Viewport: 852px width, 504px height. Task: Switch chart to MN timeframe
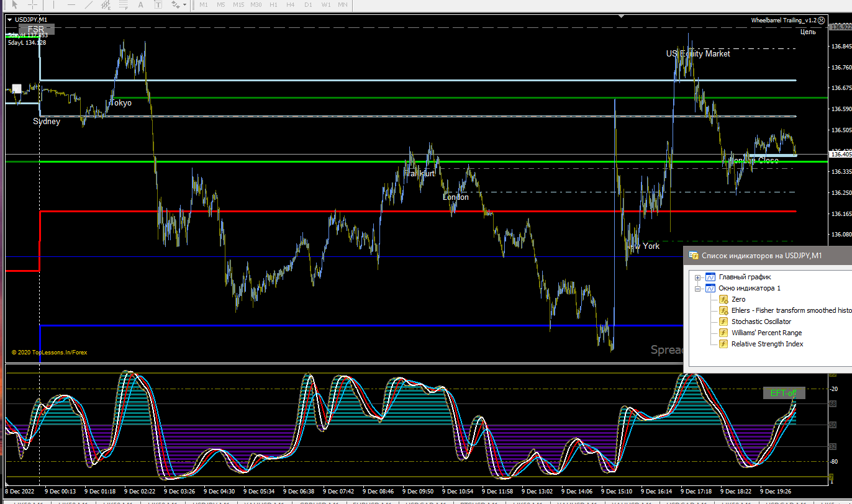pyautogui.click(x=343, y=4)
